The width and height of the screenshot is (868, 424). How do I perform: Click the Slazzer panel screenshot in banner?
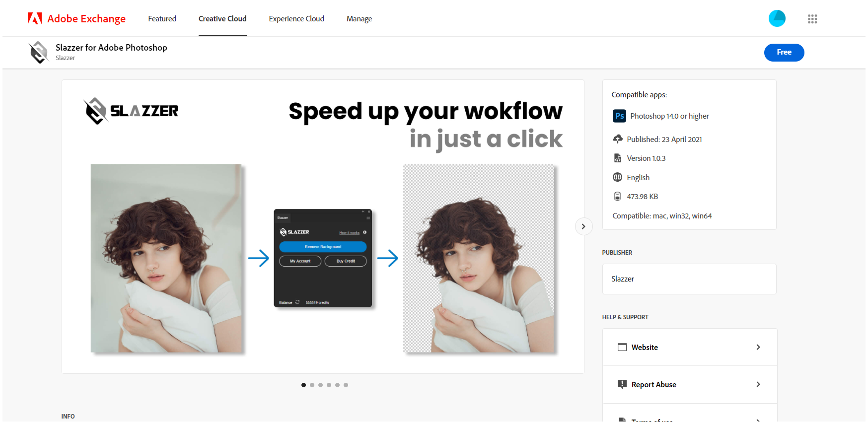tap(323, 258)
